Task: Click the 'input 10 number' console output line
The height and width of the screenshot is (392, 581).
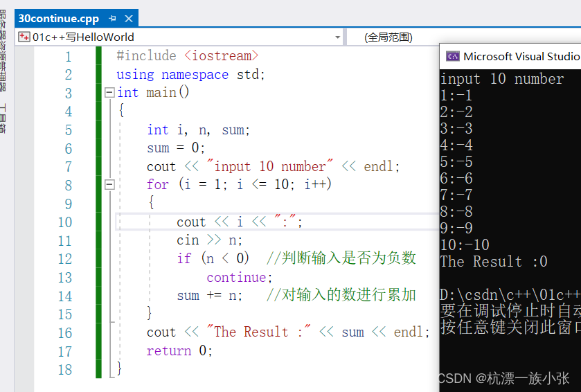Action: (x=502, y=79)
